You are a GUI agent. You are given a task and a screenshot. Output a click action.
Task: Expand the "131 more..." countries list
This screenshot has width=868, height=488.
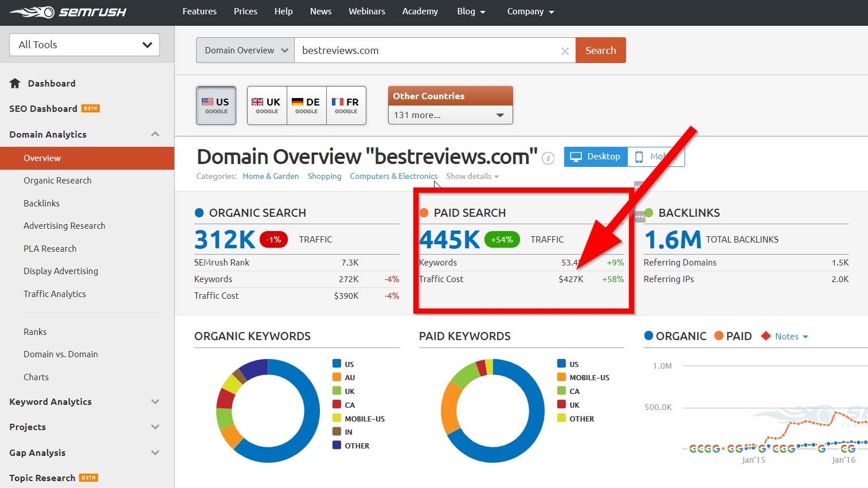[450, 115]
